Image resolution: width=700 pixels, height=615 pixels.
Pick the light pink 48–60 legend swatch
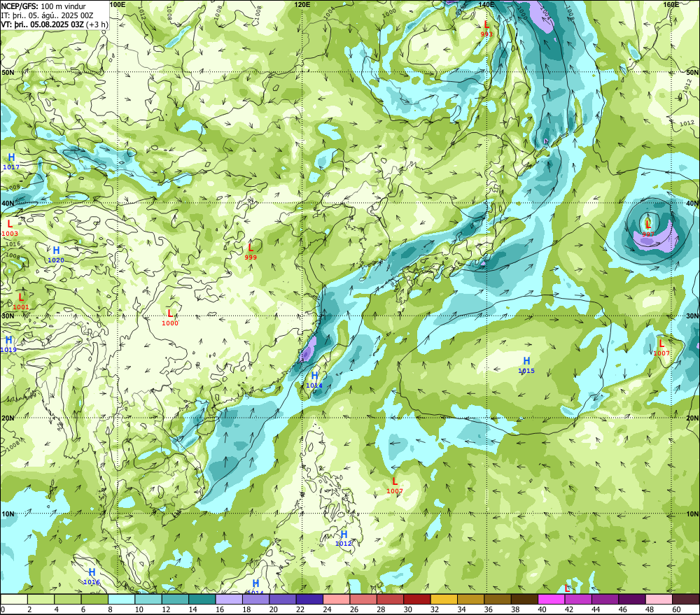click(659, 599)
